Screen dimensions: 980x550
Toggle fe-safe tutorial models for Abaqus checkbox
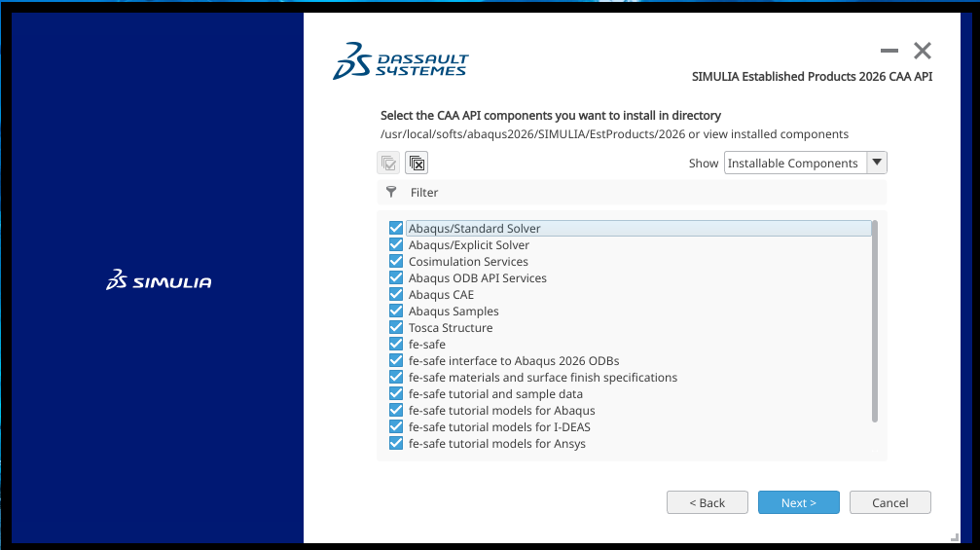pyautogui.click(x=396, y=410)
